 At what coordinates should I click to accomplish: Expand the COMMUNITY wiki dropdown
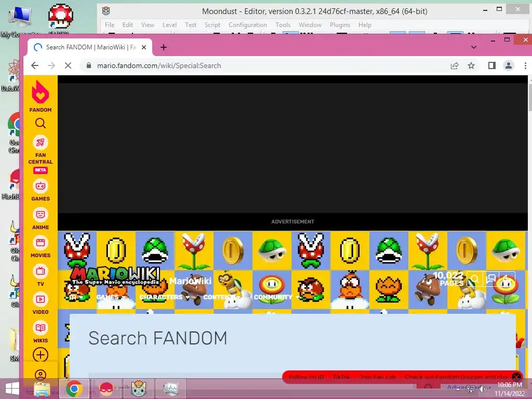coord(276,297)
